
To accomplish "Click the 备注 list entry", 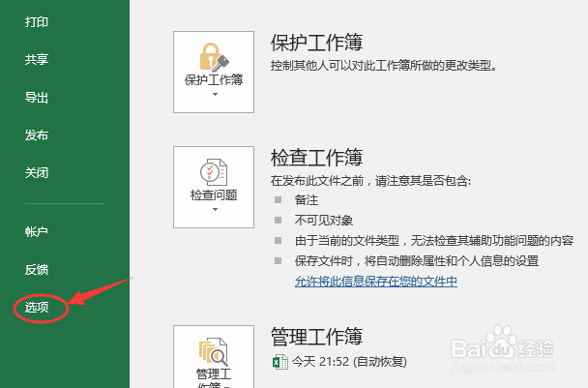I will coord(307,200).
